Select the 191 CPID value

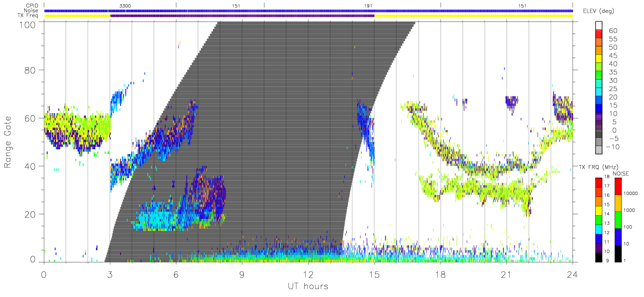[368, 5]
